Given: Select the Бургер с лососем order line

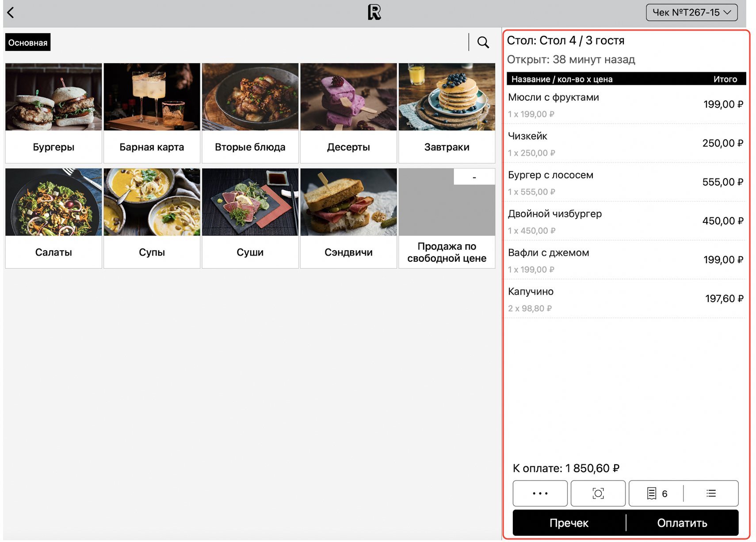Looking at the screenshot, I should [625, 182].
